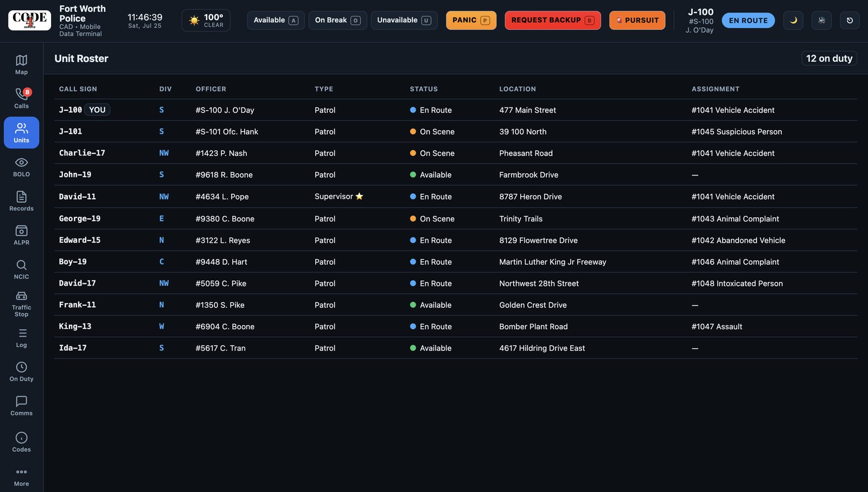The image size is (868, 492).
Task: Set status to Unavailable
Action: (404, 21)
